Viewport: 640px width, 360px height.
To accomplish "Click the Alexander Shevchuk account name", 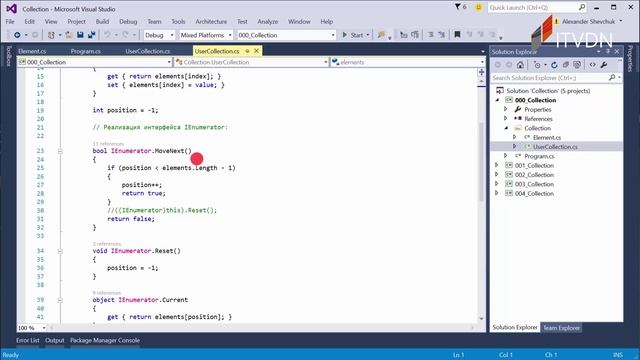I will (588, 22).
